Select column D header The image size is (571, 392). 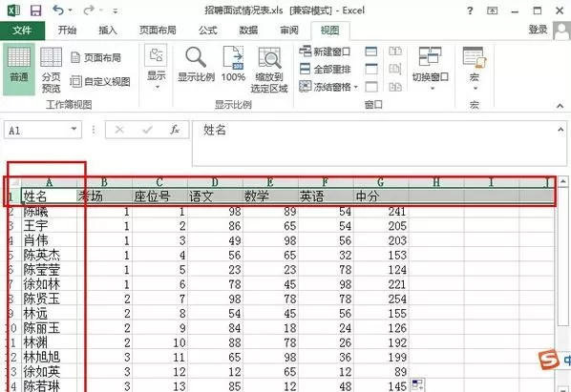coord(215,182)
